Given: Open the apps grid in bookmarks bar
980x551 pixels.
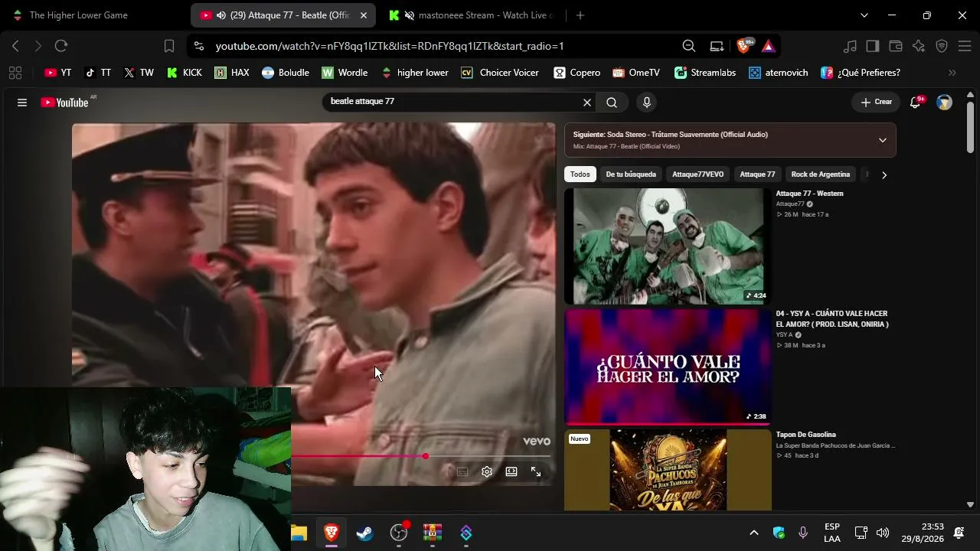Looking at the screenshot, I should [x=15, y=73].
